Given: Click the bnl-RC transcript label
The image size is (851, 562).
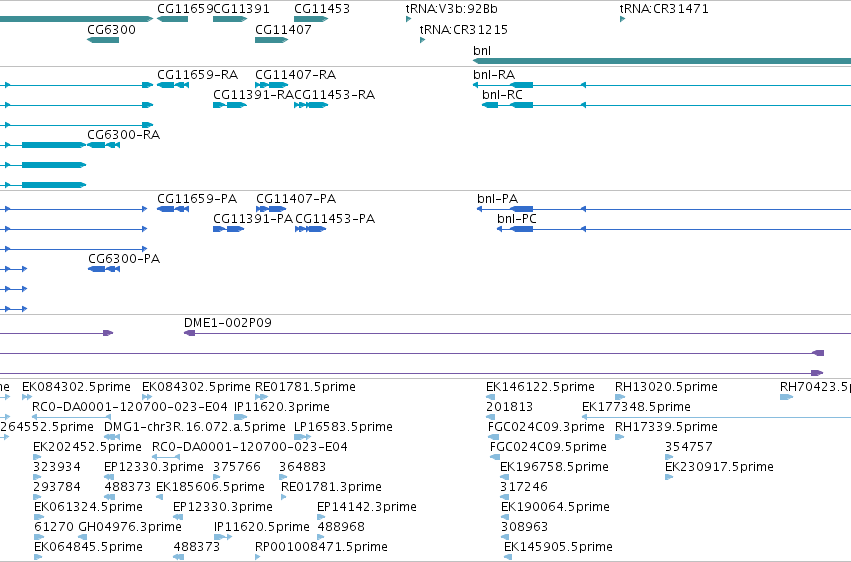Looking at the screenshot, I should (x=502, y=94).
